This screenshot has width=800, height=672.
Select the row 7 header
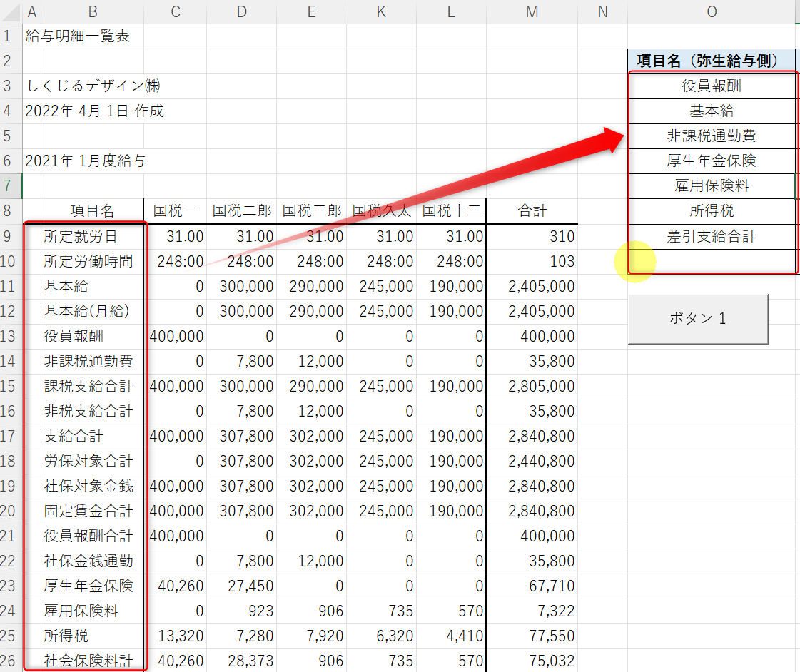pyautogui.click(x=11, y=185)
